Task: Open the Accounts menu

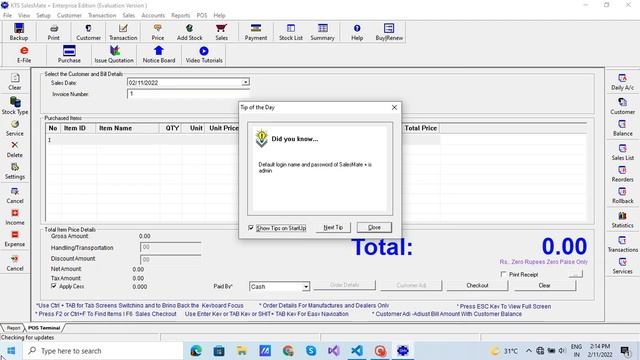Action: (153, 15)
